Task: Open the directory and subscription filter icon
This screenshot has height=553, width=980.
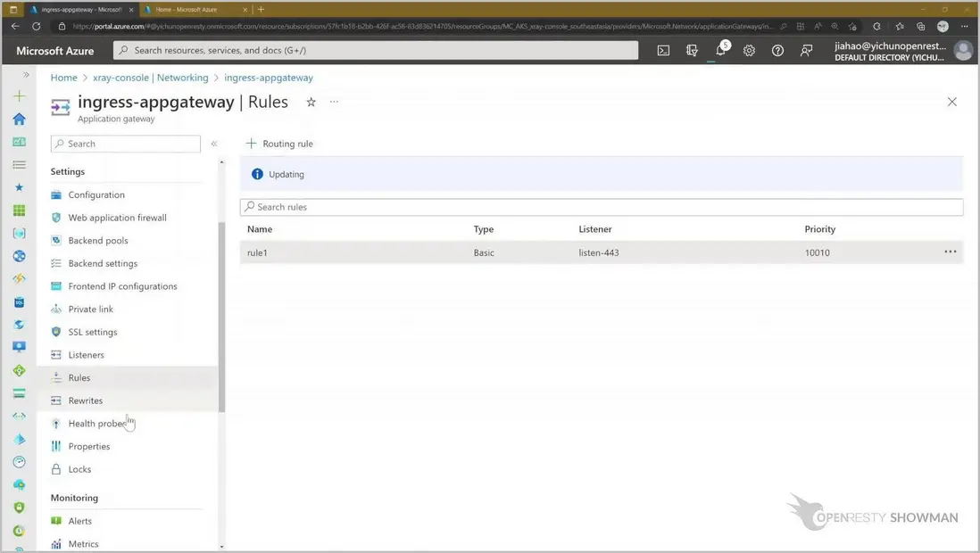Action: pos(692,51)
